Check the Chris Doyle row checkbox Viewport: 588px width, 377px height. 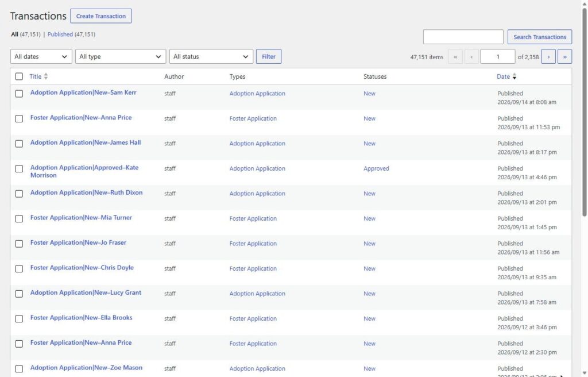pos(19,269)
